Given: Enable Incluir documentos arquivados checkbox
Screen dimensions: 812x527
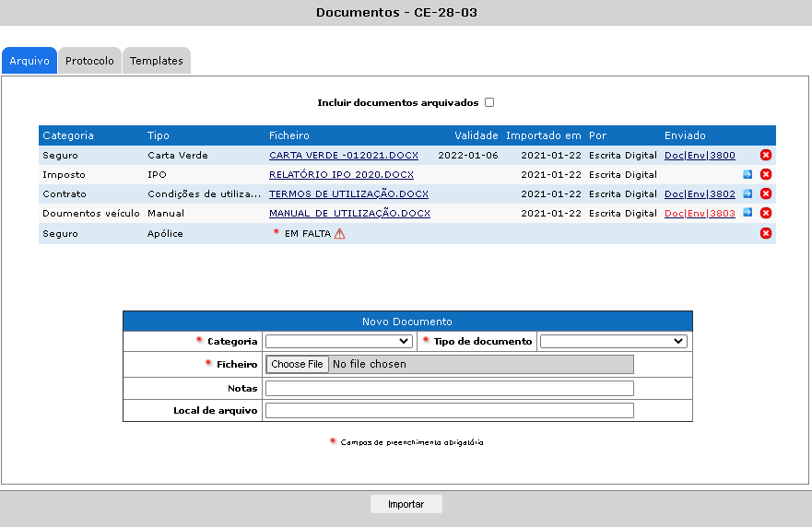Looking at the screenshot, I should click(x=489, y=103).
